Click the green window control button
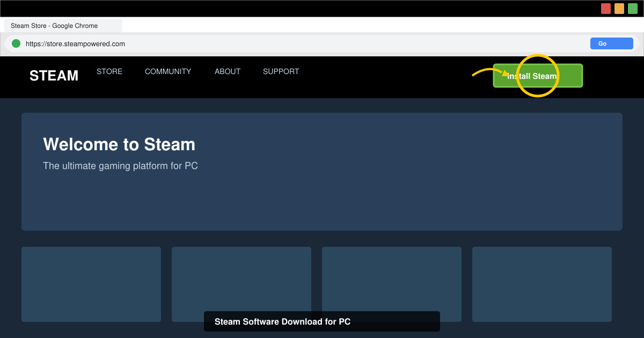 (x=633, y=9)
